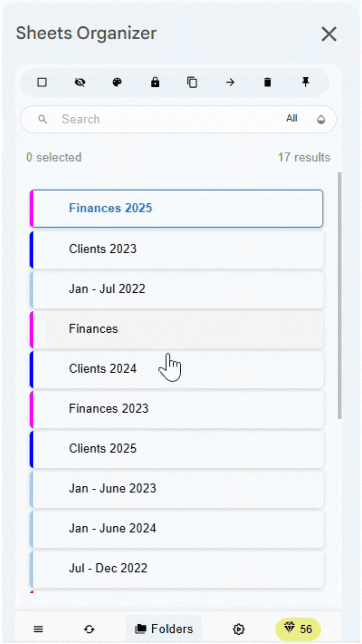
Task: Open the color palette tool
Action: 117,82
